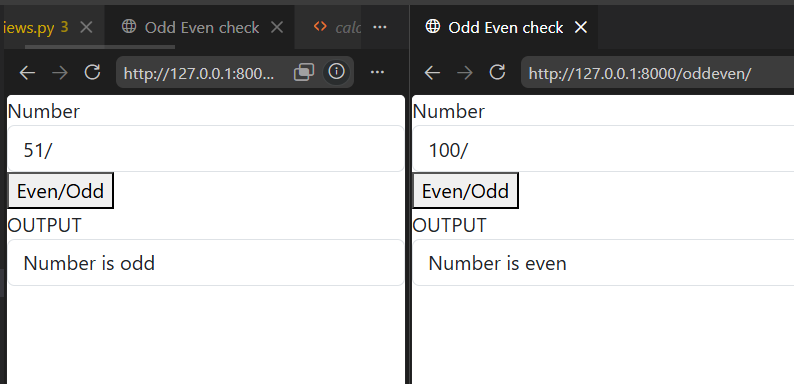Click the Number label in left pane
This screenshot has width=794, height=384.
pyautogui.click(x=44, y=111)
